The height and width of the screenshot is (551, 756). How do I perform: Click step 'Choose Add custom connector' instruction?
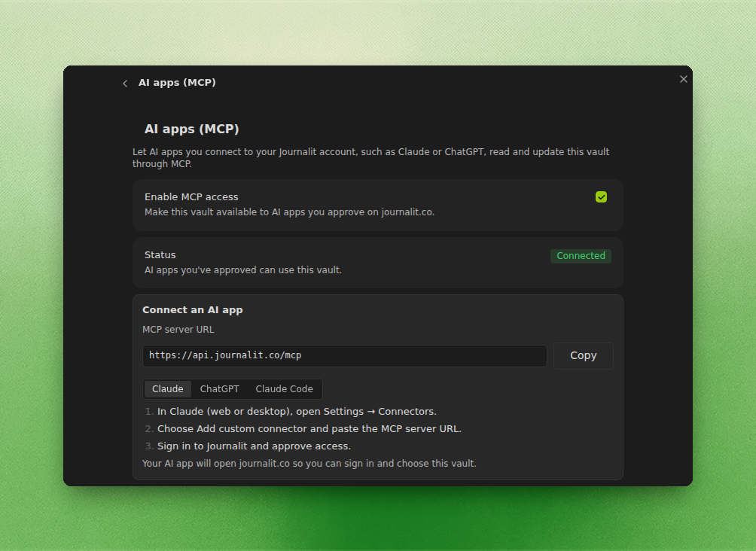[309, 429]
